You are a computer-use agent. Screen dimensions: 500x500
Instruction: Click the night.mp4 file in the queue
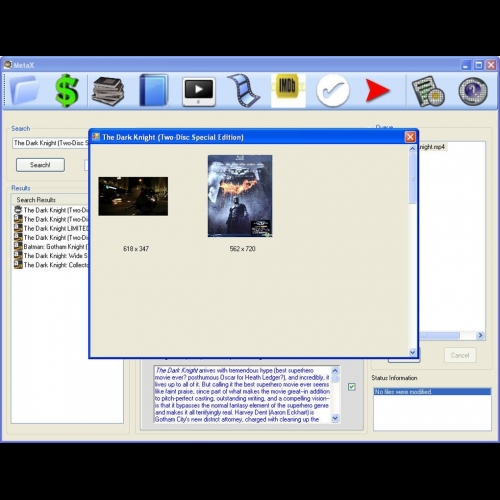pyautogui.click(x=432, y=147)
